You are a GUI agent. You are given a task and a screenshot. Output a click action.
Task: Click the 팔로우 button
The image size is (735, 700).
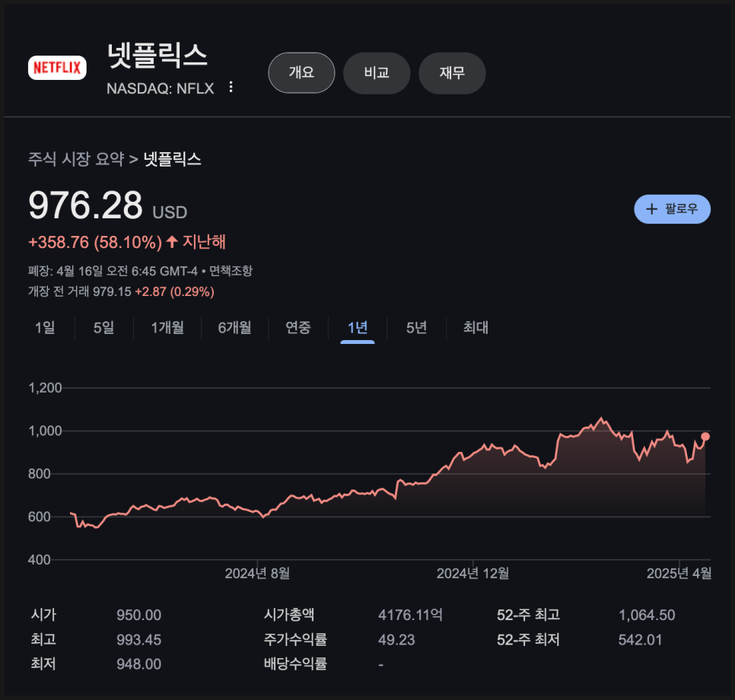672,208
